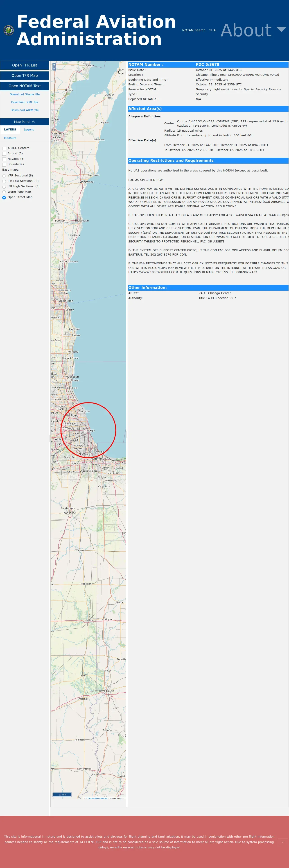Select VFR Sectional base map
The image size is (289, 868).
(4, 176)
